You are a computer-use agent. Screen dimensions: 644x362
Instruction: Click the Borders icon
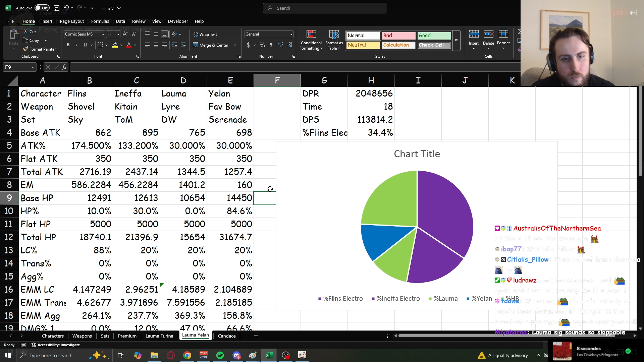100,45
